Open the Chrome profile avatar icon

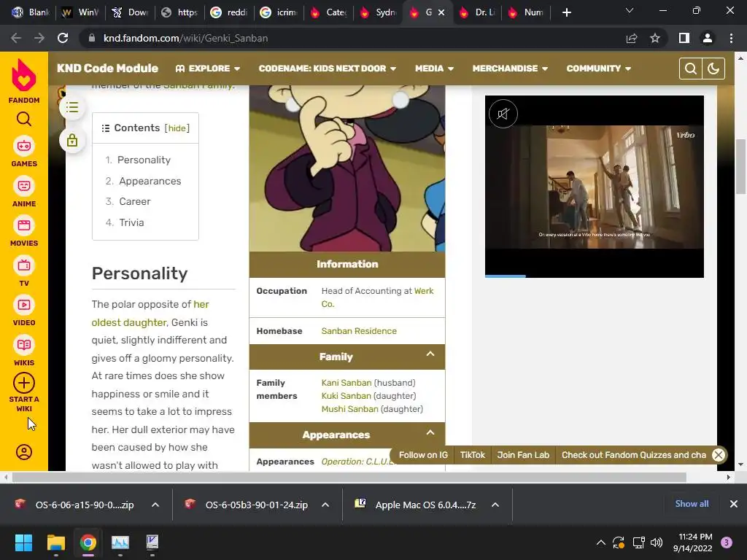point(708,38)
